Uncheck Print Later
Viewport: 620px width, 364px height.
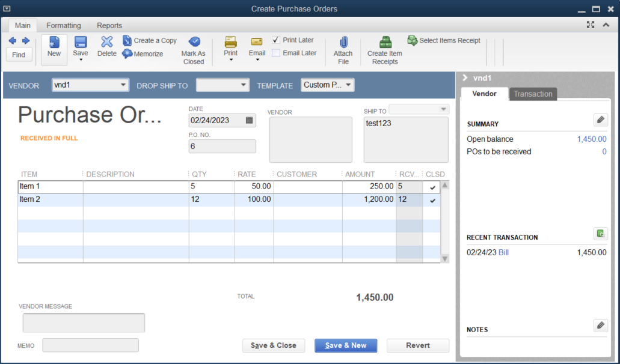click(x=275, y=40)
